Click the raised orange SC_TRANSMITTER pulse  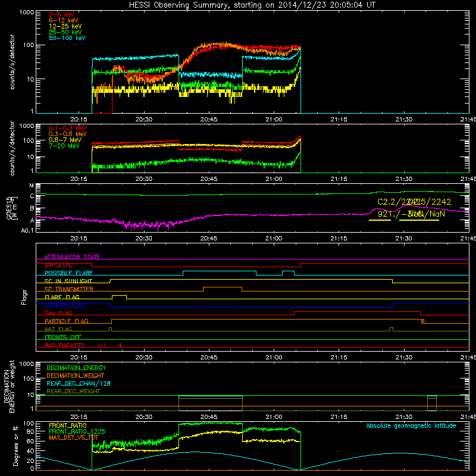point(223,287)
